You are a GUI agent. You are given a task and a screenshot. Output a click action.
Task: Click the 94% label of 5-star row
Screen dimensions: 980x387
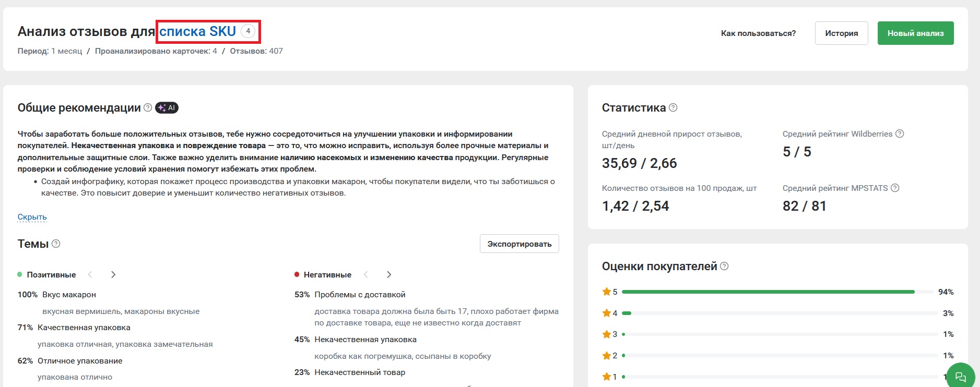[946, 292]
